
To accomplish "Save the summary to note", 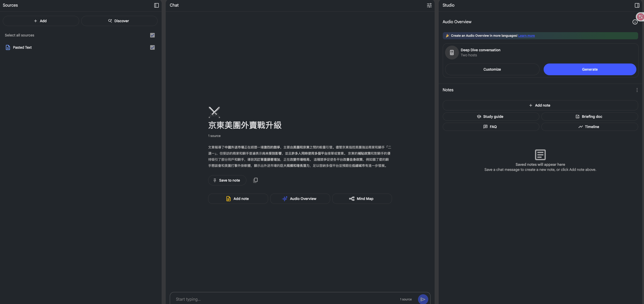I will tap(227, 180).
